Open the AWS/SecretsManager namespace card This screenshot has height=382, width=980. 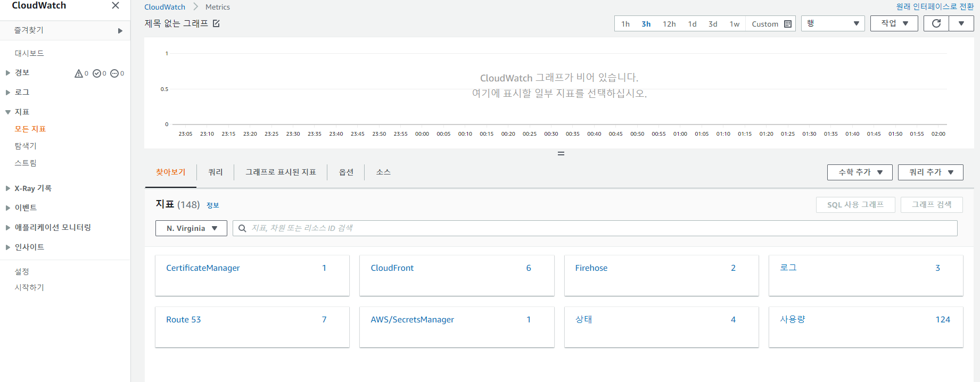point(457,327)
